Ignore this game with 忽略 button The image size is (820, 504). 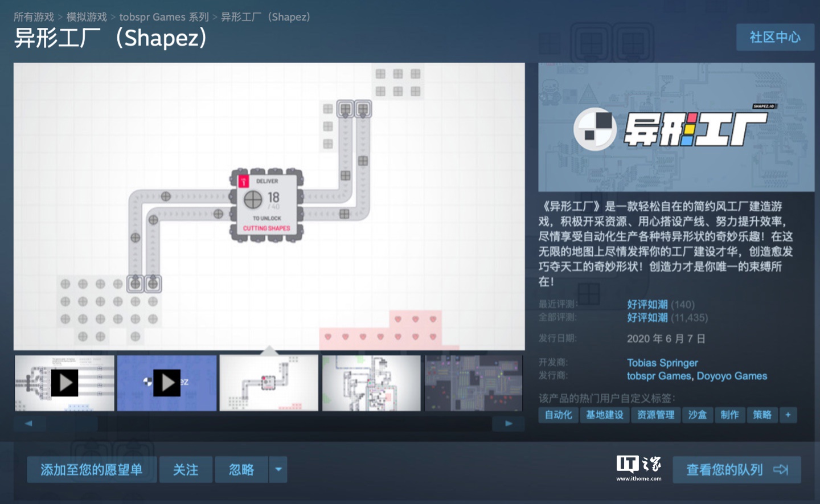[x=241, y=470]
